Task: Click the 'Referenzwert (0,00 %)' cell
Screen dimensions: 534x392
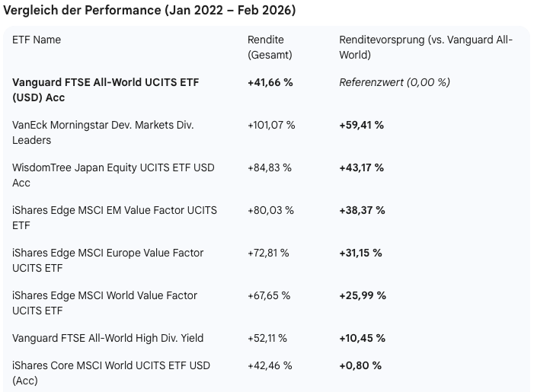Action: pyautogui.click(x=395, y=82)
